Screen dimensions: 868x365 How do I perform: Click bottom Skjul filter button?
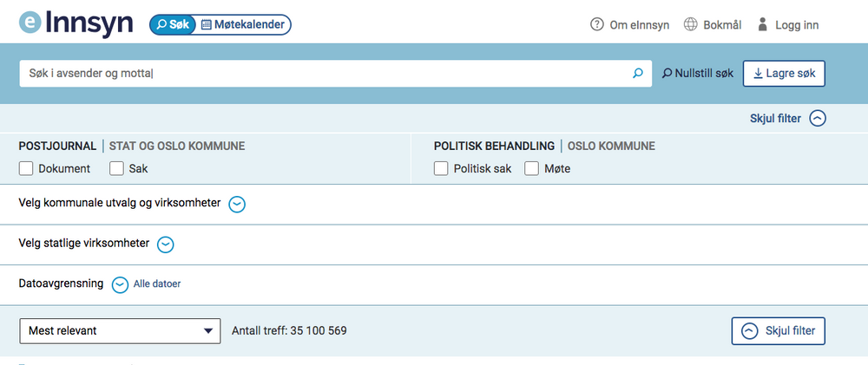click(779, 330)
